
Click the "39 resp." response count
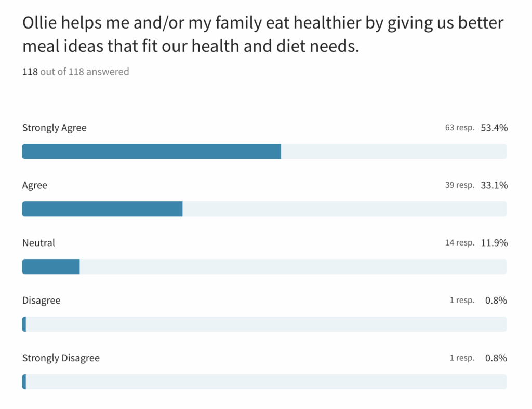459,185
